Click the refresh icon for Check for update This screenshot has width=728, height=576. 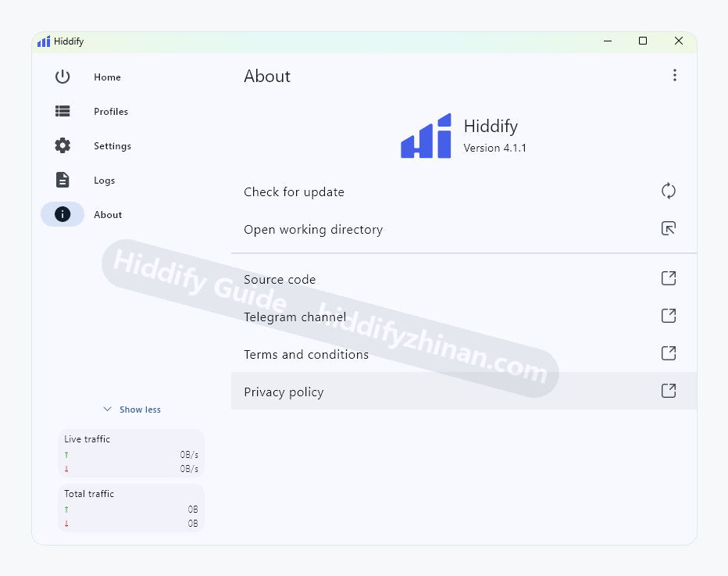coord(669,191)
